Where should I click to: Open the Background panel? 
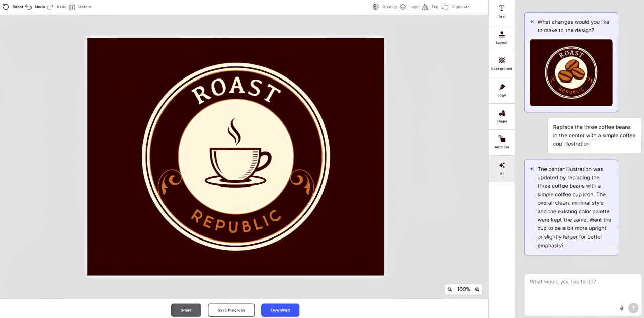502,64
